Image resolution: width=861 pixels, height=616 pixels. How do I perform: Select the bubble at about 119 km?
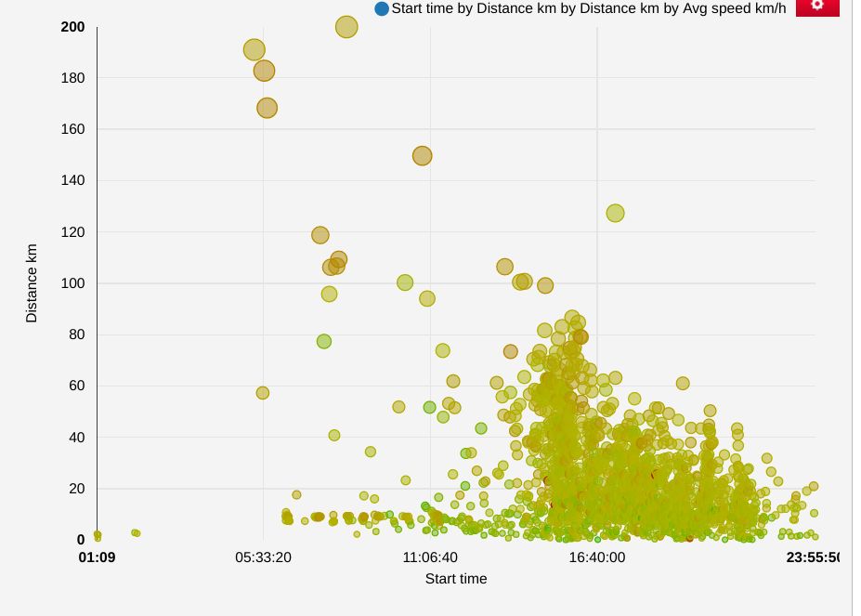320,234
